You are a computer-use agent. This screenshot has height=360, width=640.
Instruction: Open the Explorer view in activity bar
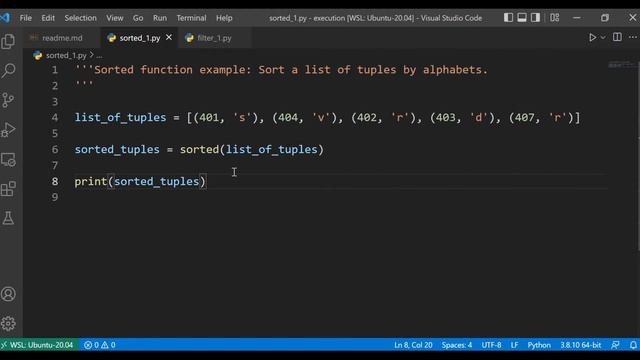click(x=8, y=41)
